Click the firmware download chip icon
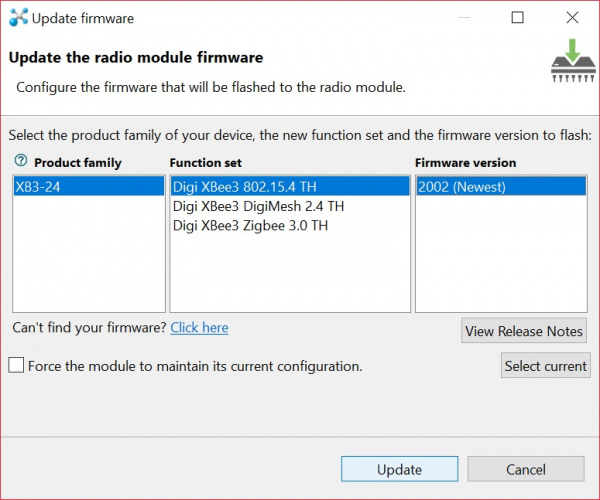The image size is (600, 500). tap(573, 60)
